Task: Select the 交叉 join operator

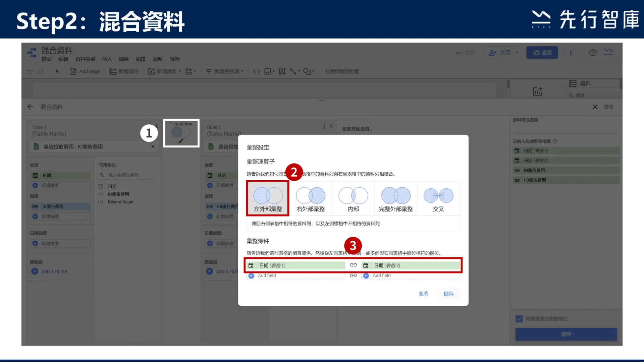Action: (x=438, y=198)
